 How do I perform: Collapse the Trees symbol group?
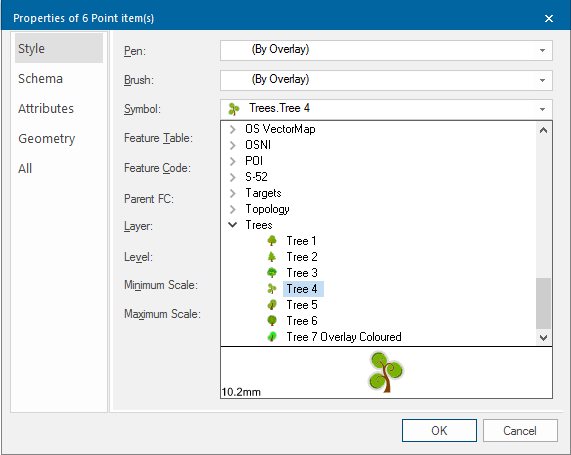click(233, 225)
